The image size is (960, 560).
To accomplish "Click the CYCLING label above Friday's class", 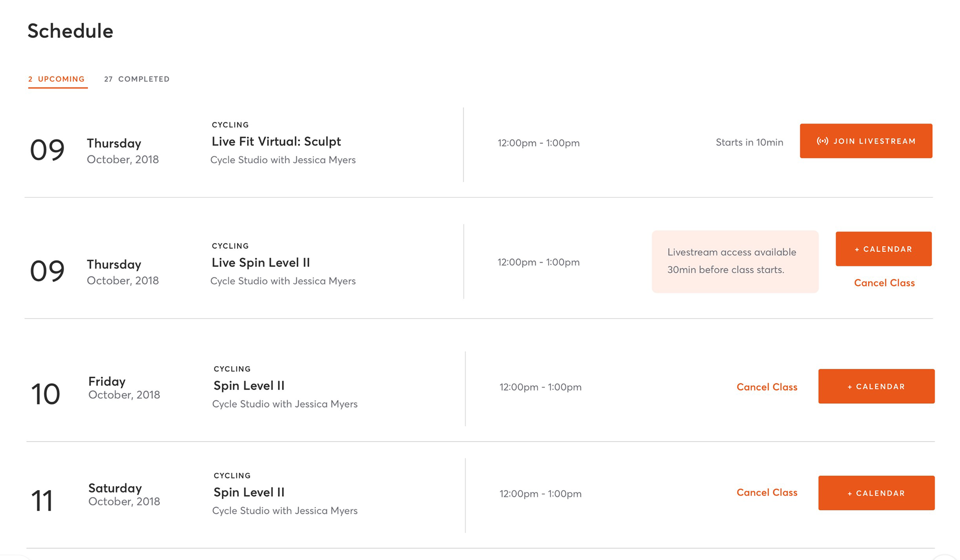I will click(232, 369).
